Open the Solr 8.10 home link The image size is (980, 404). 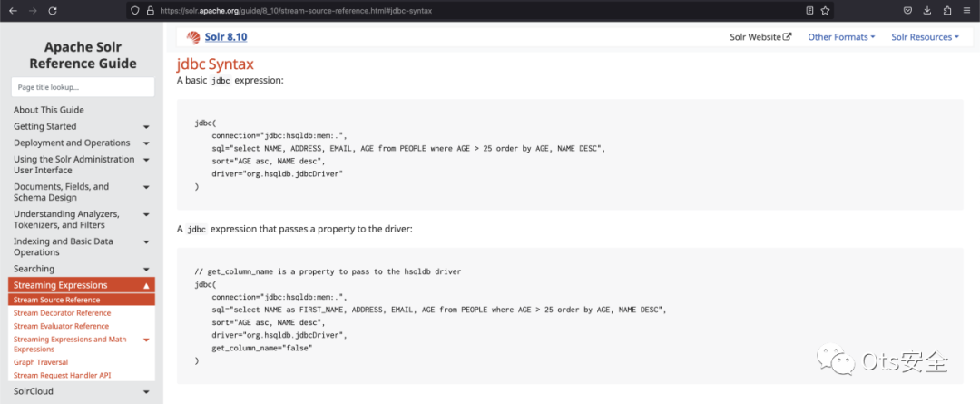pos(226,37)
